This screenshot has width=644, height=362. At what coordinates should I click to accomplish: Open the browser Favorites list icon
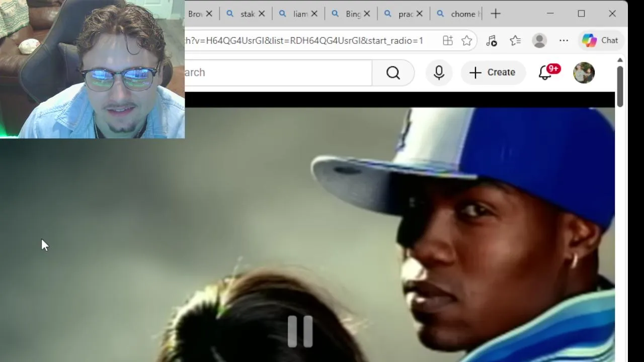pyautogui.click(x=515, y=41)
